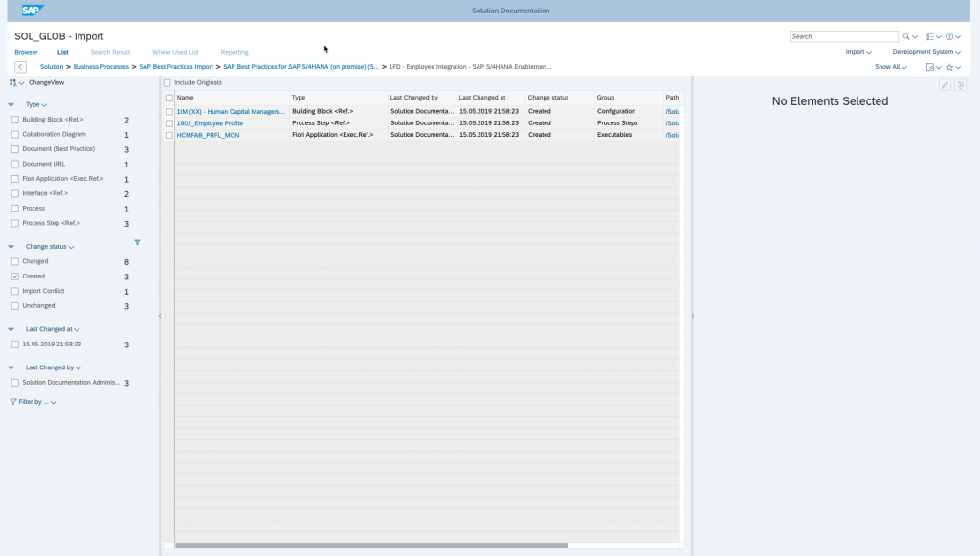Open the Search Result tab
This screenshot has width=980, height=556.
click(x=110, y=52)
